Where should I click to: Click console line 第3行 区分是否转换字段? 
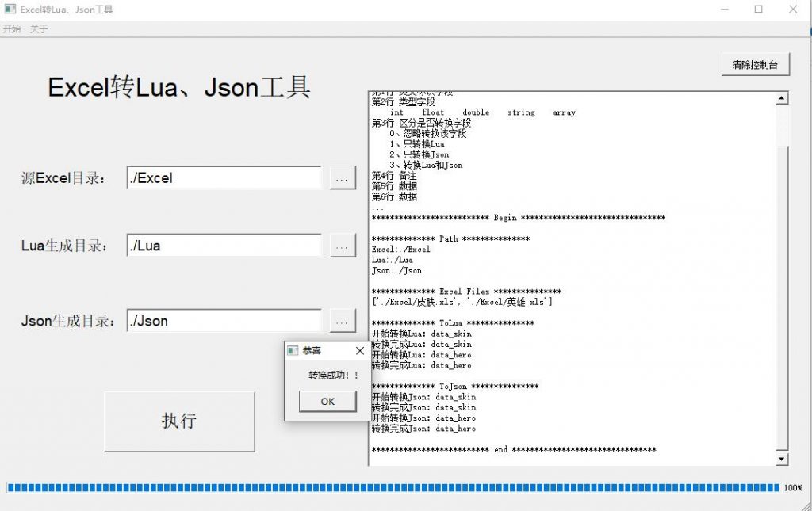pos(421,123)
